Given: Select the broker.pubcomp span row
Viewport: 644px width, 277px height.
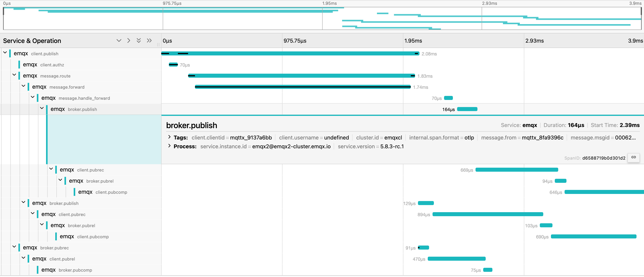Looking at the screenshot, I should click(75, 270).
